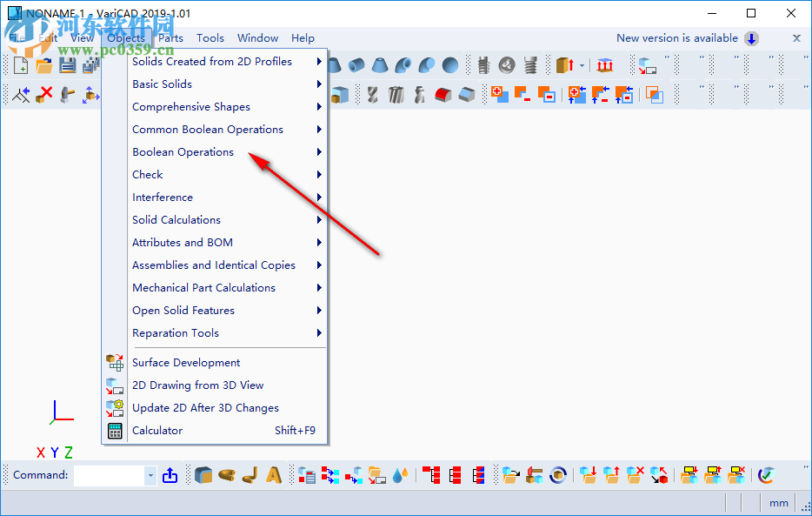
Task: Click the golden letter A text icon
Action: coord(274,475)
